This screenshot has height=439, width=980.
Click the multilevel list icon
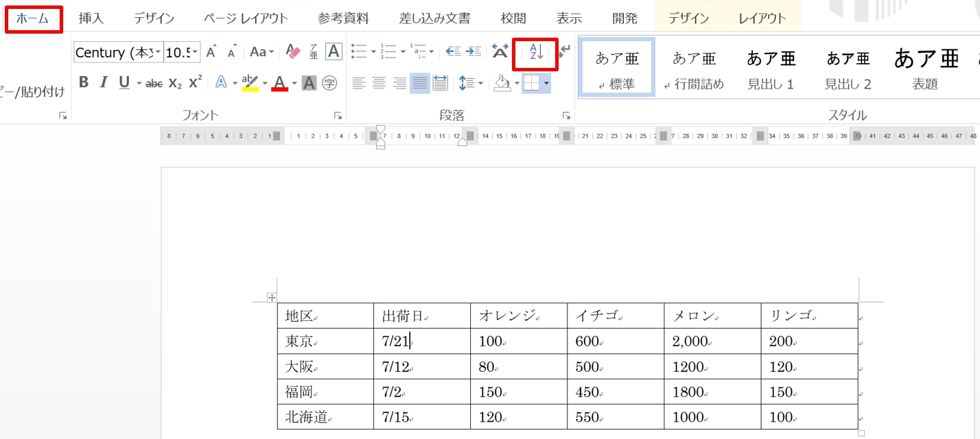pos(418,51)
